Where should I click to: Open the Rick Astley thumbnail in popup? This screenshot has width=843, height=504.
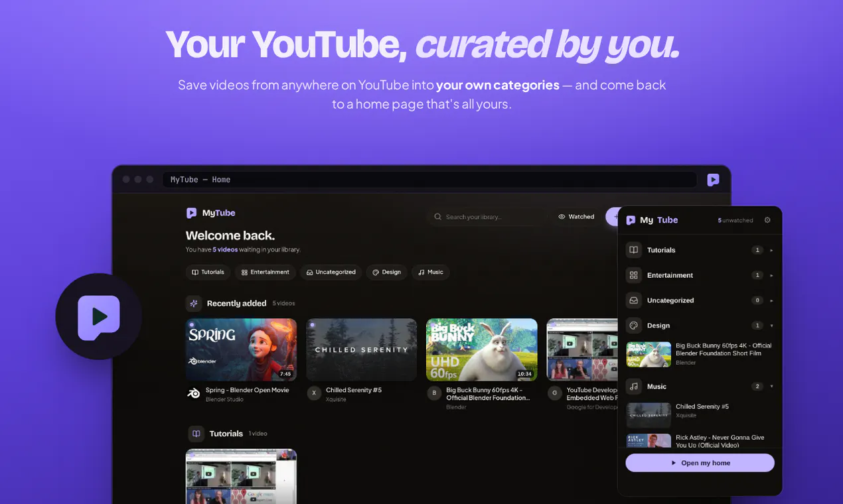649,441
